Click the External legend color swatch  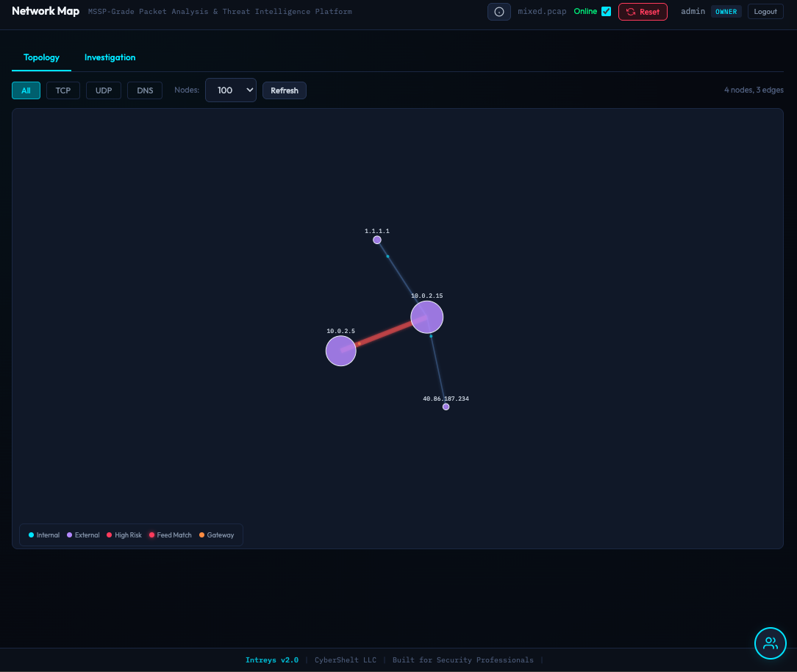pyautogui.click(x=68, y=535)
